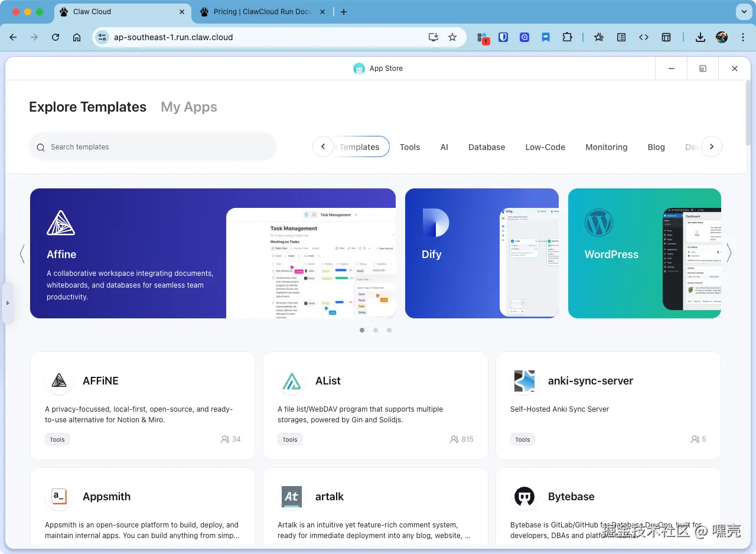Click the Appsmith app icon
This screenshot has width=756, height=554.
(x=58, y=498)
